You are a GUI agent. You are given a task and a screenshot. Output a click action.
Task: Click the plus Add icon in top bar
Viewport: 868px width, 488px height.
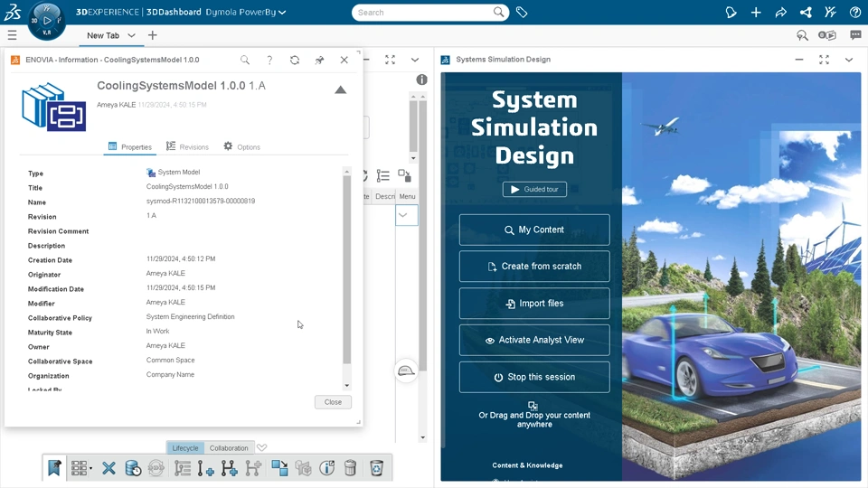coord(756,12)
